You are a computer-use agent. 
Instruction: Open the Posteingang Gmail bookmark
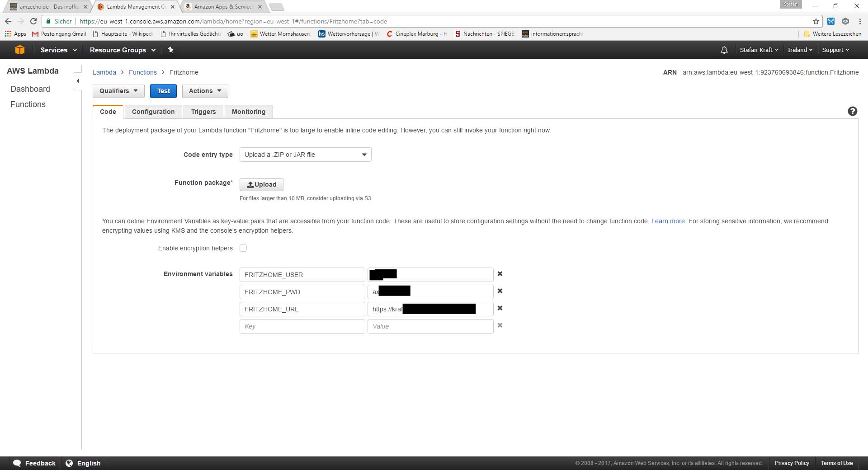59,34
